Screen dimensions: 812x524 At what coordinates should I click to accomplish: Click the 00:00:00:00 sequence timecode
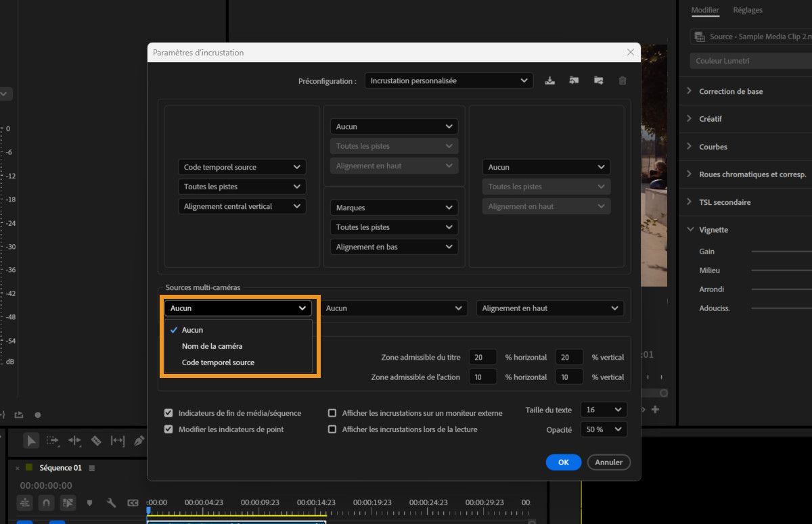46,485
